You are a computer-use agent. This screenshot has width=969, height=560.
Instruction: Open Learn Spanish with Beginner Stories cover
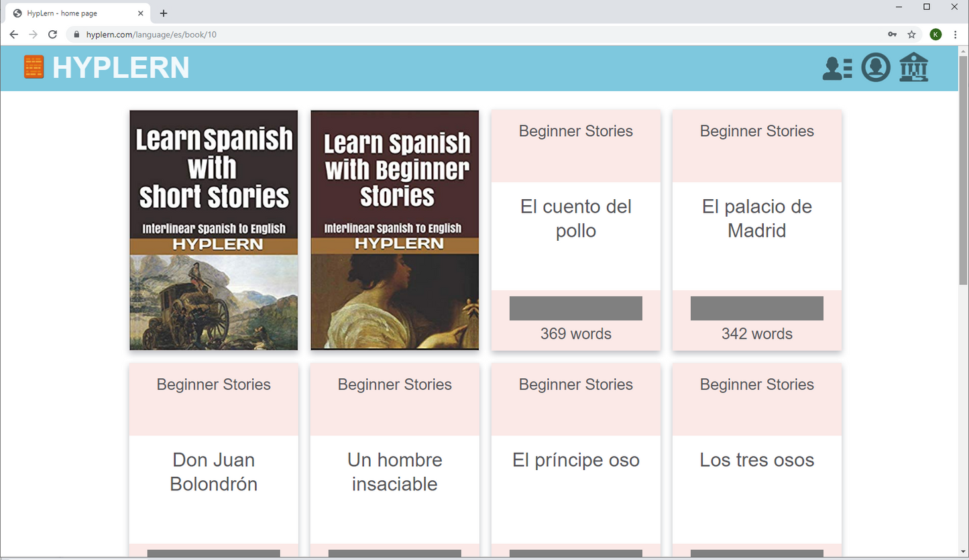click(x=395, y=230)
